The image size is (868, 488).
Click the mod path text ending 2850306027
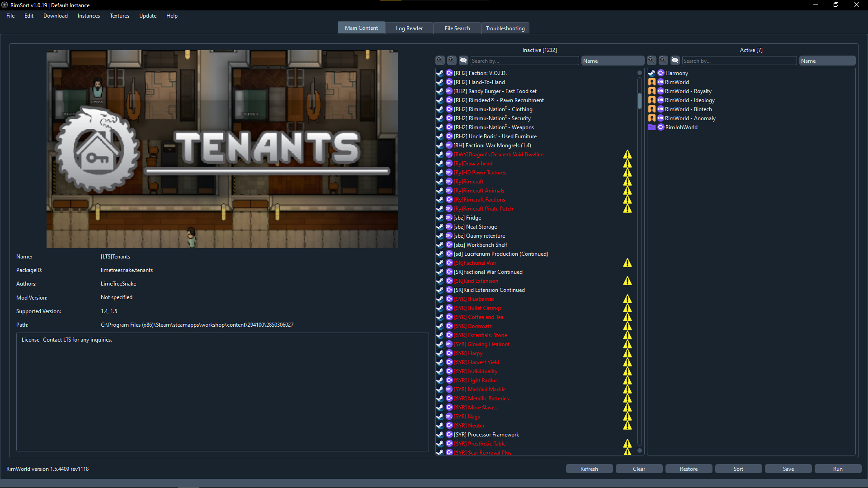click(197, 324)
